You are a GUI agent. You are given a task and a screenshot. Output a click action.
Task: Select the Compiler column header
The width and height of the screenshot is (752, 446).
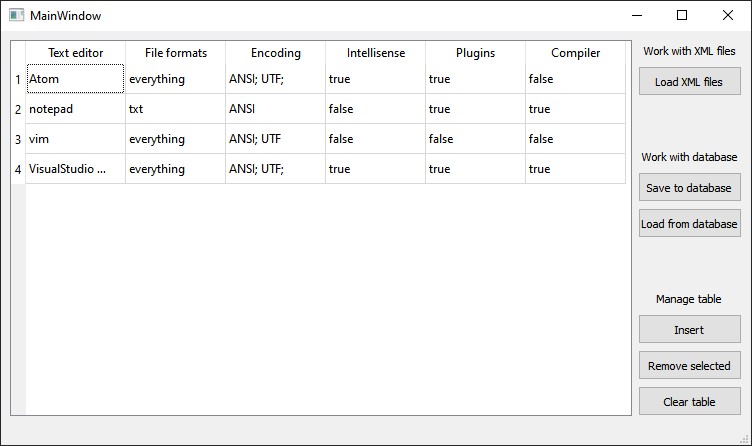coord(576,53)
